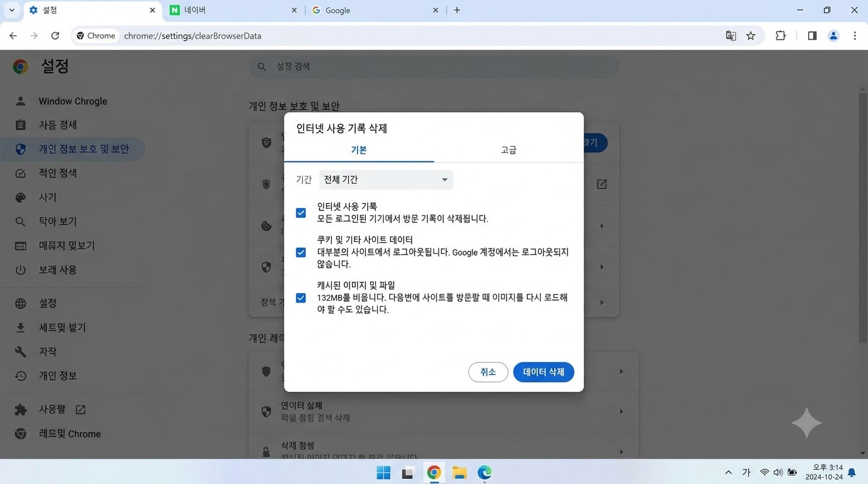Viewport: 868px width, 484px height.
Task: Open File Explorer from the taskbar
Action: click(x=459, y=473)
